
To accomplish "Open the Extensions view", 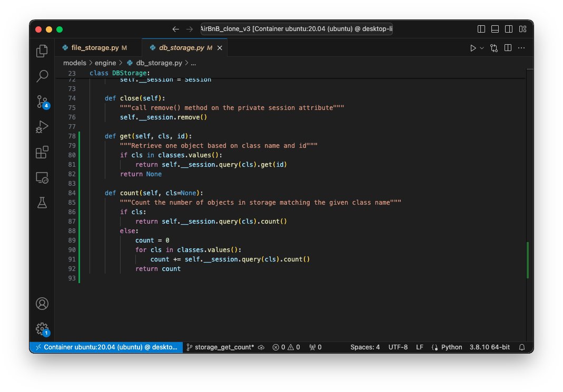I will coord(42,152).
